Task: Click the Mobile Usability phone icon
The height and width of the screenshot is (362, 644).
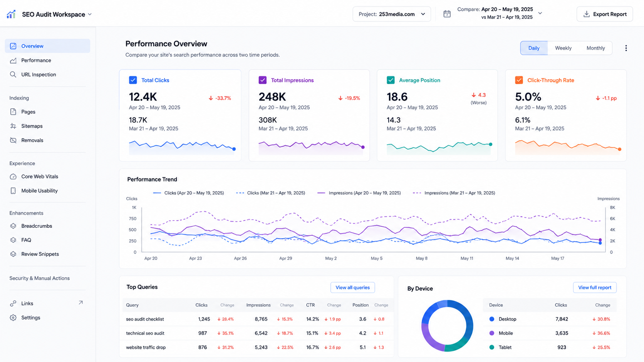Action: [x=13, y=191]
